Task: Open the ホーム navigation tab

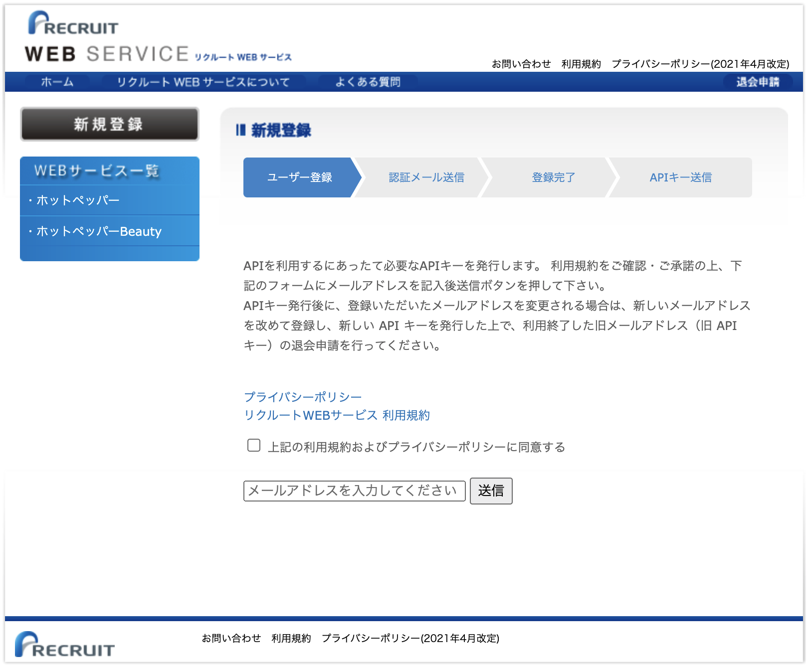Action: [57, 82]
